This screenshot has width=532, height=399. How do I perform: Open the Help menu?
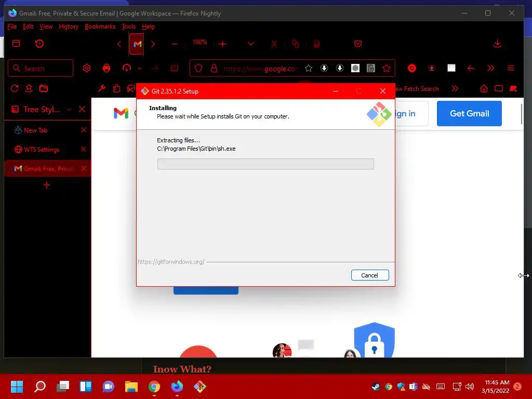point(148,26)
